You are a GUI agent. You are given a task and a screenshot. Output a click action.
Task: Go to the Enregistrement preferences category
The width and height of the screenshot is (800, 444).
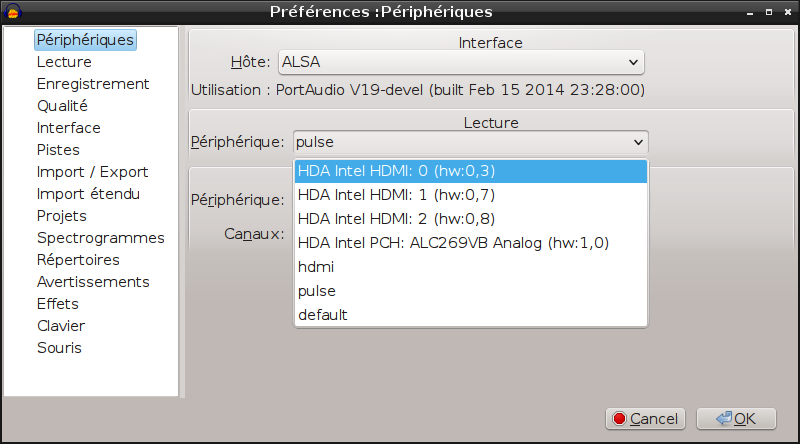click(x=93, y=84)
